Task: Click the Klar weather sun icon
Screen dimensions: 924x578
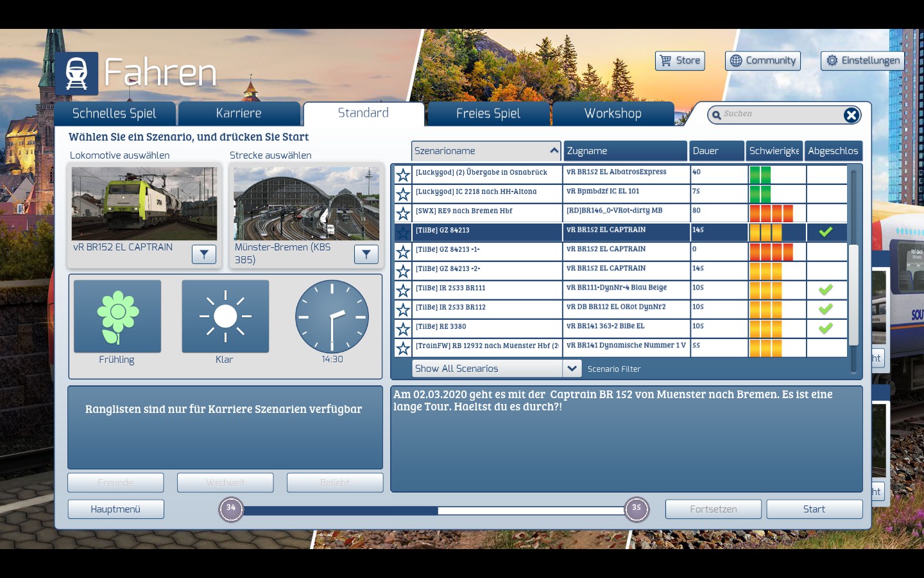Action: point(225,316)
